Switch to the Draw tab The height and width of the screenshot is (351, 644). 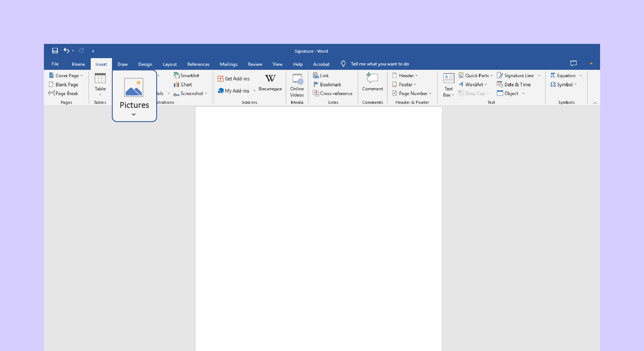[123, 64]
